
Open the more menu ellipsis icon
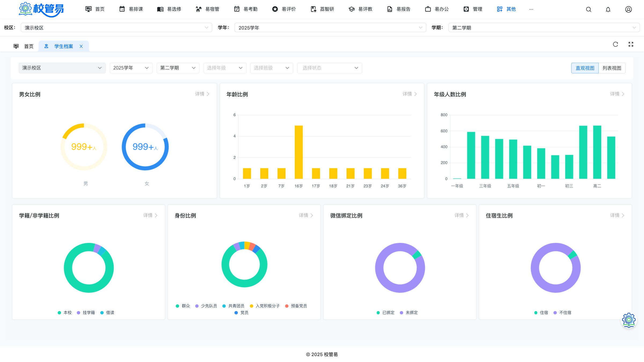click(x=531, y=9)
